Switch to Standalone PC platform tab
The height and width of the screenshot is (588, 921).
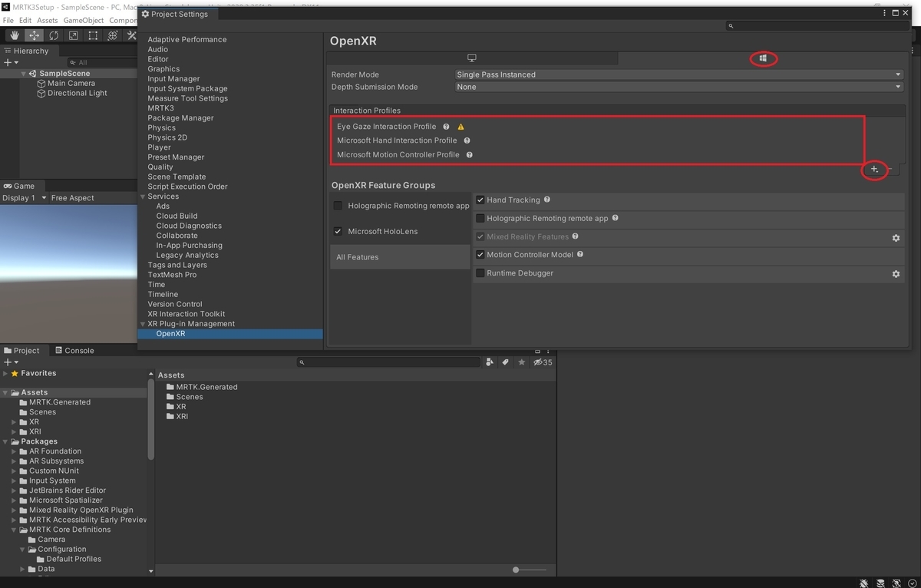click(472, 58)
